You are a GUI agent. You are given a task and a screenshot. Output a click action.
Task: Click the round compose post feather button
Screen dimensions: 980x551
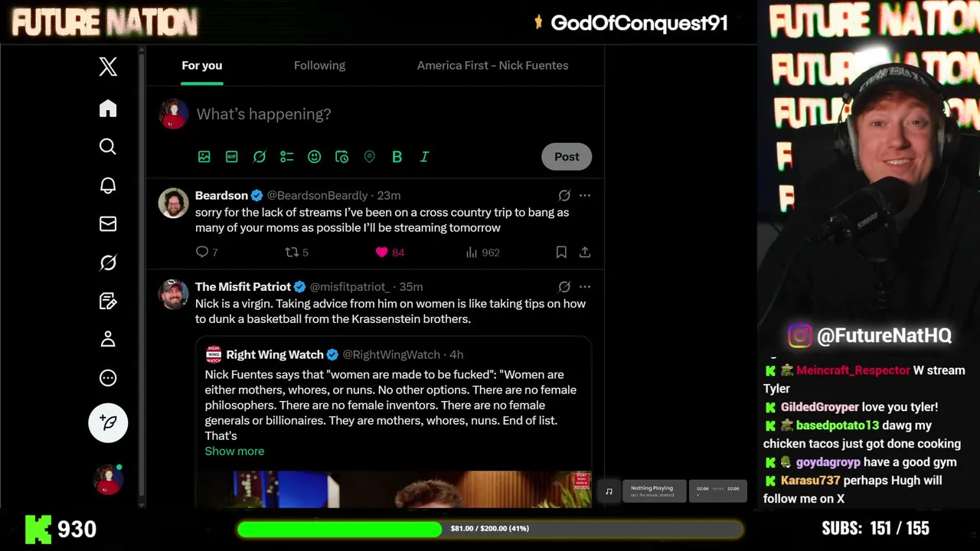coord(108,422)
